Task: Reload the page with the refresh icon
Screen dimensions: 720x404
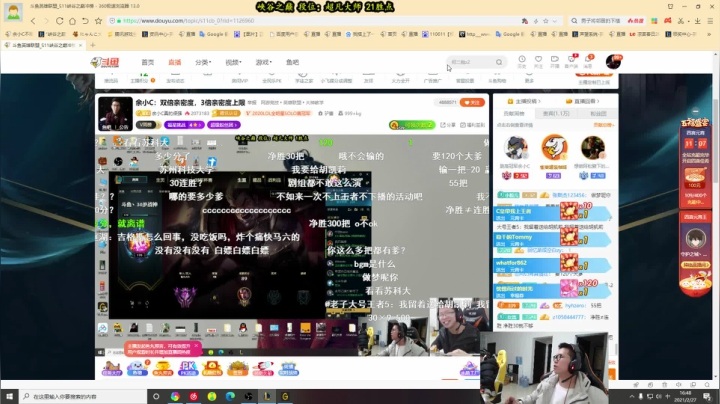Action: (x=59, y=21)
